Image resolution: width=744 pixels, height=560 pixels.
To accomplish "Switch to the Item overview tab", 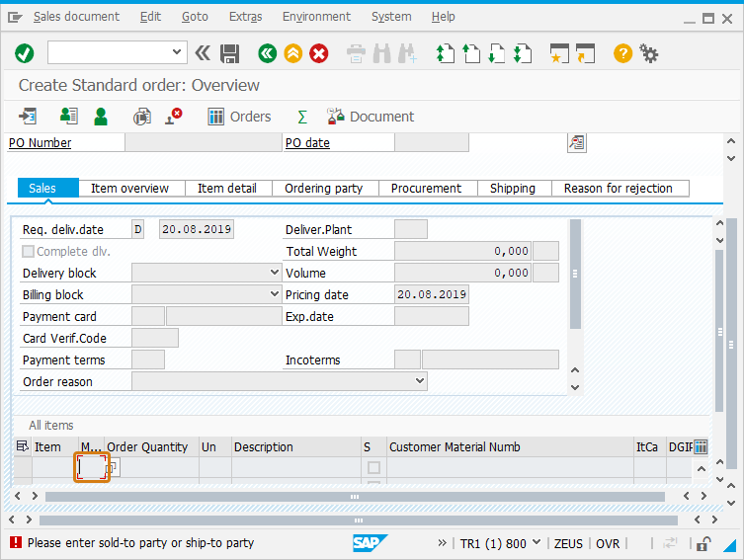I will [x=130, y=189].
